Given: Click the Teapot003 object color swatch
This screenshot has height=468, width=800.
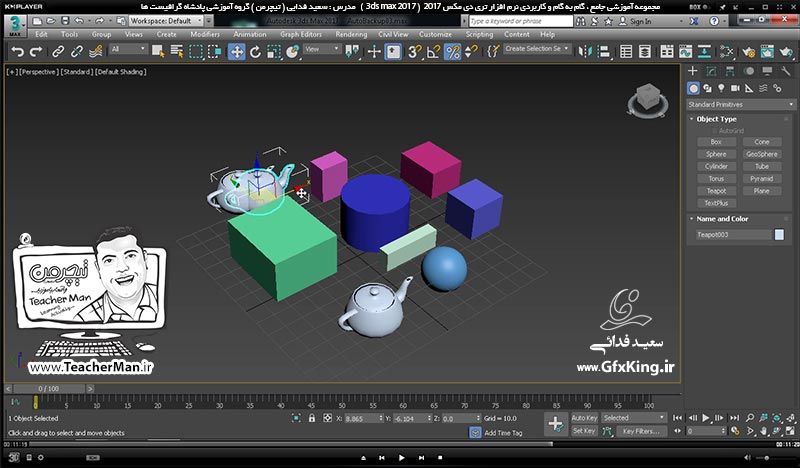Looking at the screenshot, I should coord(779,235).
